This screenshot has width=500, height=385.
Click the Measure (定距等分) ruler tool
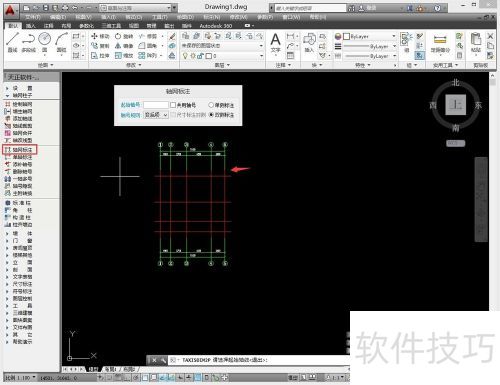click(x=440, y=43)
